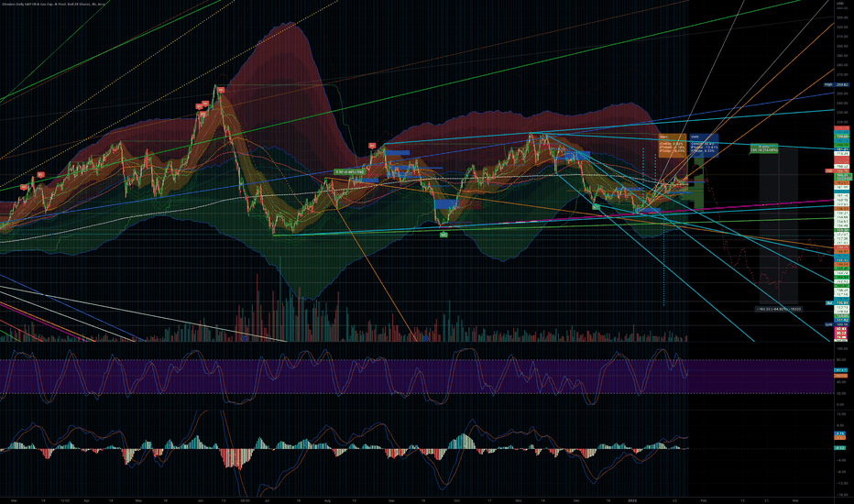Click the Low price label on the scale

tap(837, 324)
